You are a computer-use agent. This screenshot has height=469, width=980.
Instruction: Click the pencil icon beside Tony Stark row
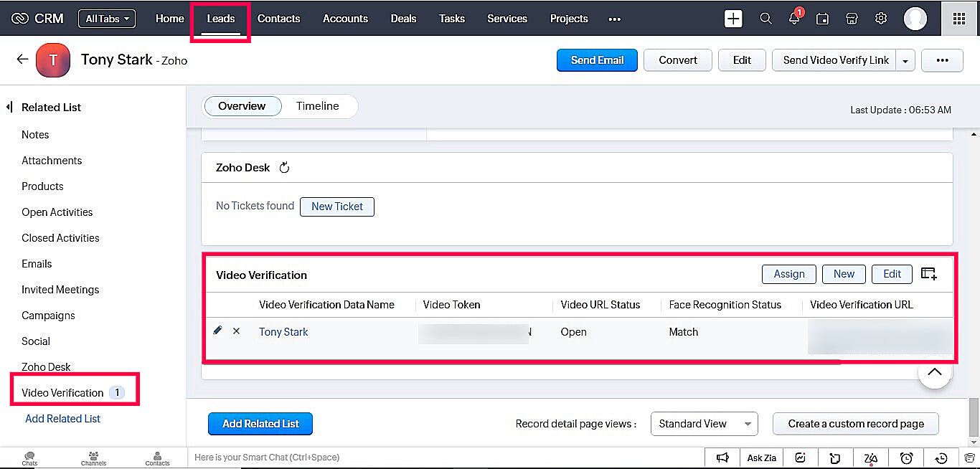coord(218,331)
